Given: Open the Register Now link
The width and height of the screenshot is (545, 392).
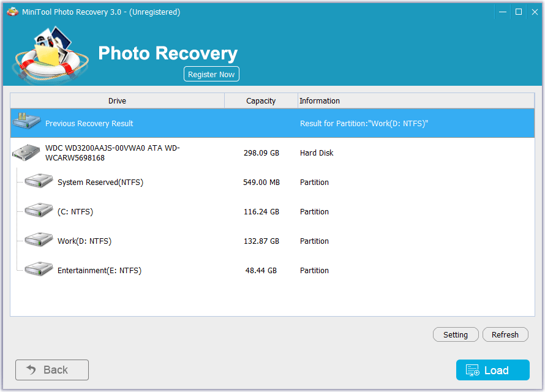Looking at the screenshot, I should point(211,74).
